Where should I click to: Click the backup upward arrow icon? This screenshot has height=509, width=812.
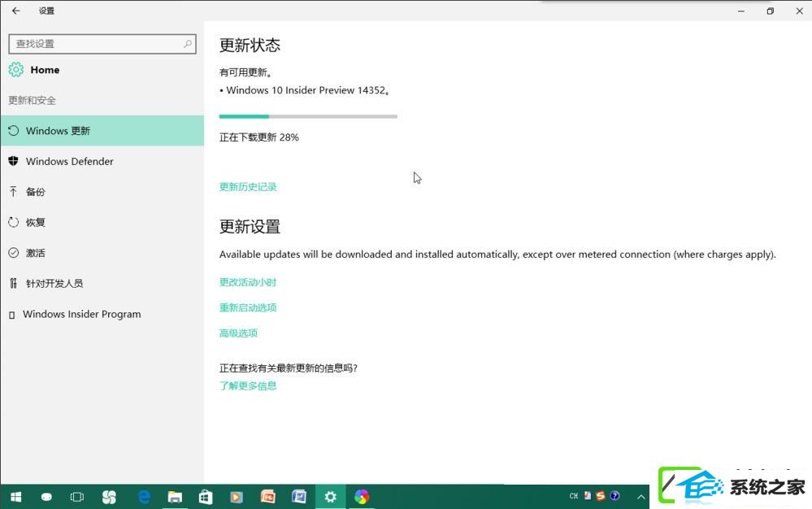click(14, 192)
